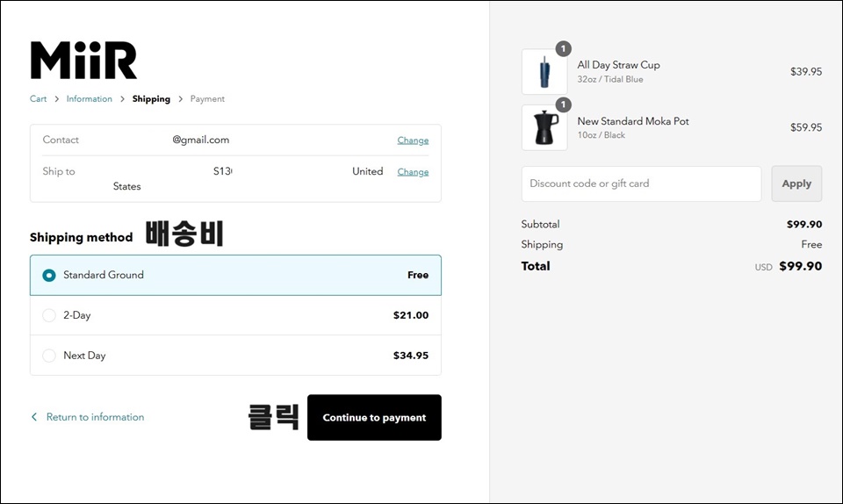The width and height of the screenshot is (843, 504).
Task: Click the $34.95 Next Day price
Action: pos(411,356)
